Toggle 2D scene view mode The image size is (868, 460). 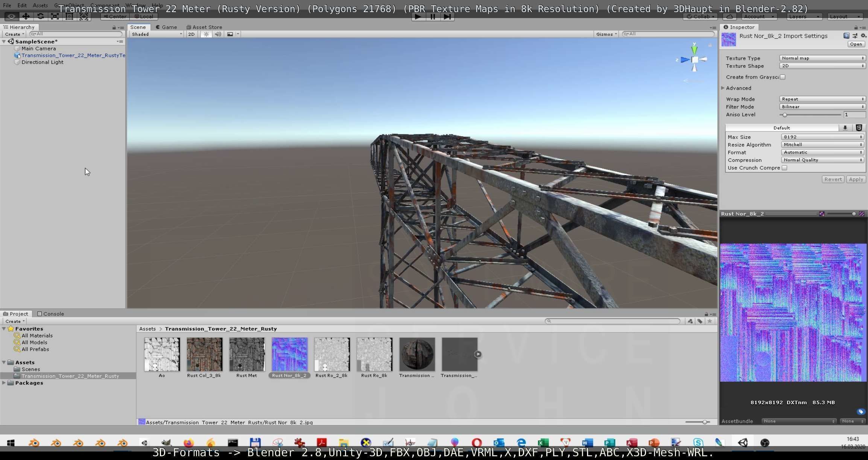(192, 34)
